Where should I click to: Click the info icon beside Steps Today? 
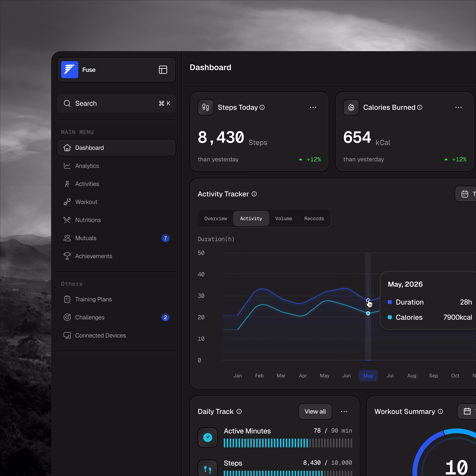[x=262, y=107]
